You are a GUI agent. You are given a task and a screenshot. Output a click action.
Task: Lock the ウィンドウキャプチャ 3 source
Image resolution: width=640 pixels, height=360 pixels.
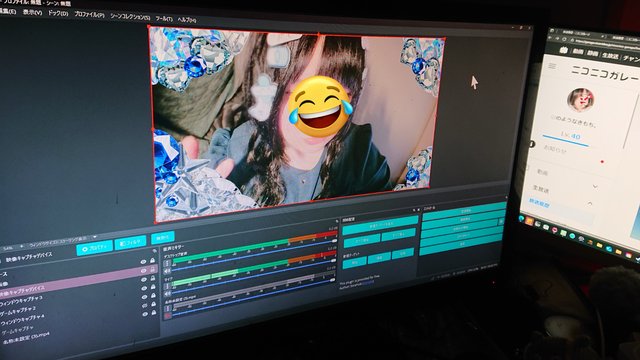[153, 278]
